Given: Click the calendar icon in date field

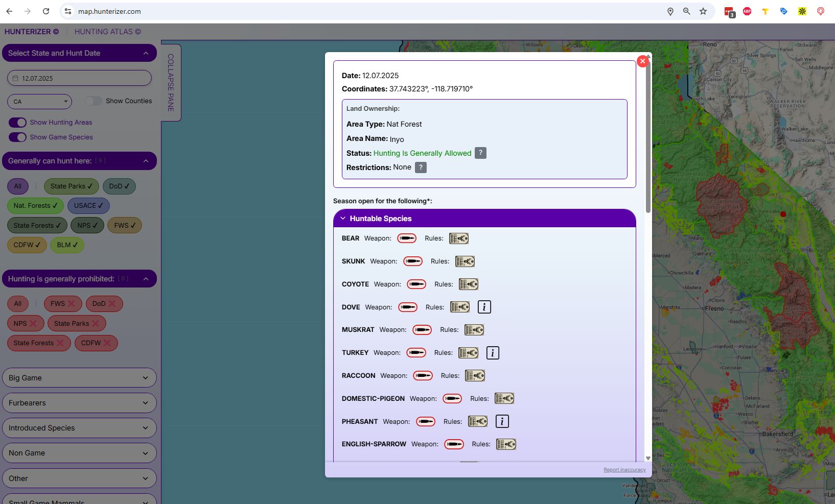Looking at the screenshot, I should coord(15,78).
